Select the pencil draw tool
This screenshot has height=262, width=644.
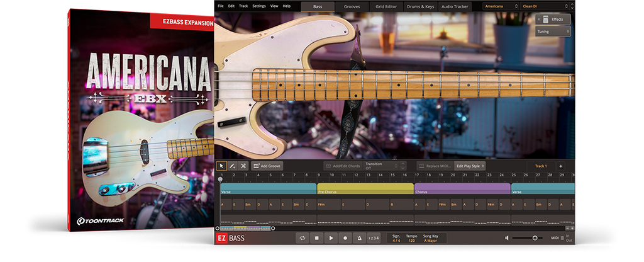(232, 166)
